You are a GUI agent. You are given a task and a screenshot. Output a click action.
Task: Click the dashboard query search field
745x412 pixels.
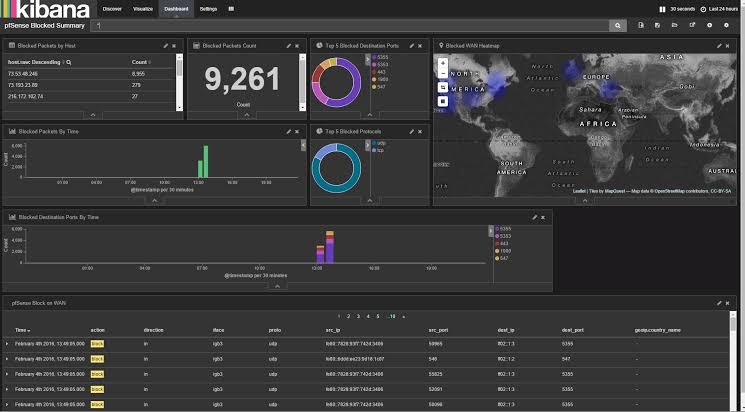point(352,26)
